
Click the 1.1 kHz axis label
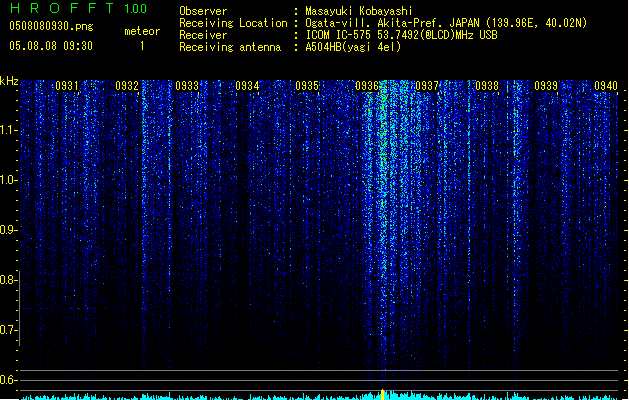(8, 130)
